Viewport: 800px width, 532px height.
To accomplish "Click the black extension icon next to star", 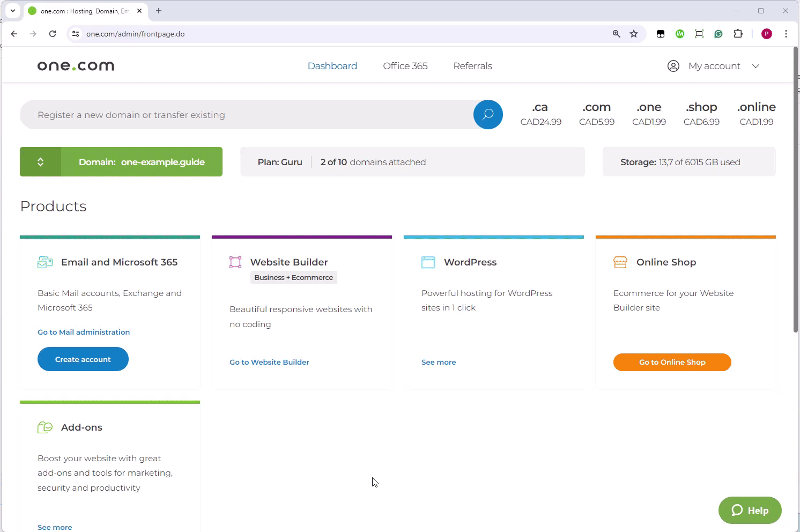I will pos(661,34).
